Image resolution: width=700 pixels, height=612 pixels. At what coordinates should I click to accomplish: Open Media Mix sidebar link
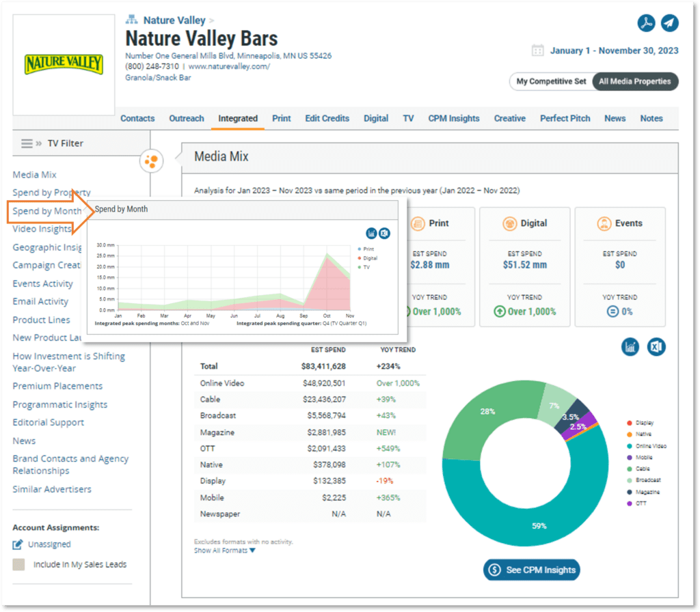coord(34,174)
